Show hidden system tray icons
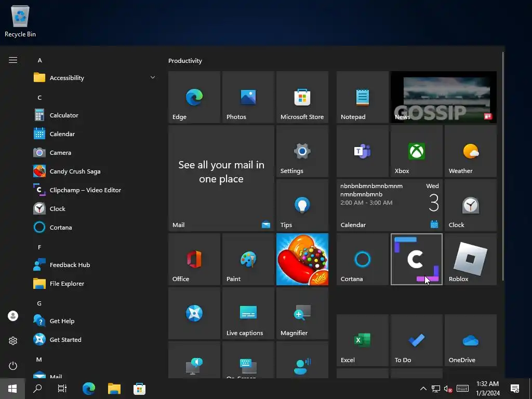 [423, 389]
